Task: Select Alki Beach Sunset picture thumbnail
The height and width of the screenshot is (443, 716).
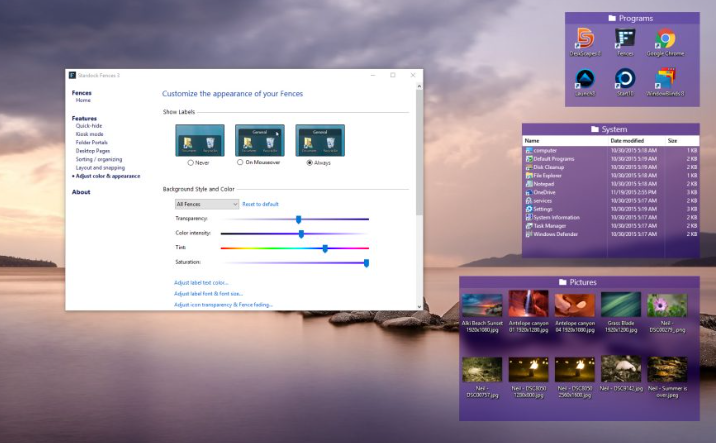Action: click(482, 306)
